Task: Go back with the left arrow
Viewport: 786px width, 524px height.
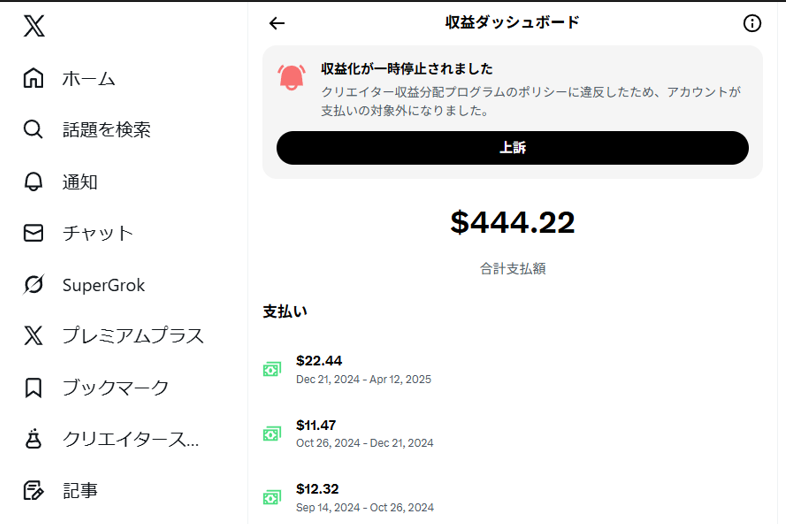Action: click(x=277, y=23)
